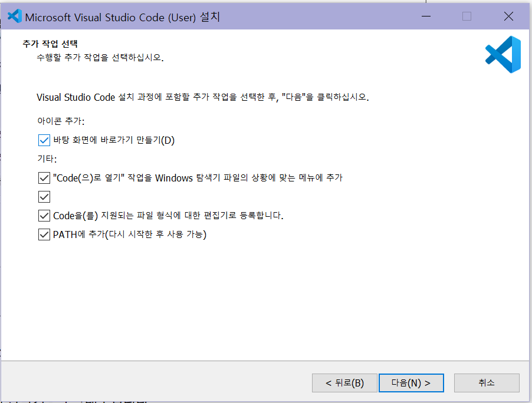This screenshot has height=403, width=532.
Task: Minimize the setup window
Action: pyautogui.click(x=426, y=16)
